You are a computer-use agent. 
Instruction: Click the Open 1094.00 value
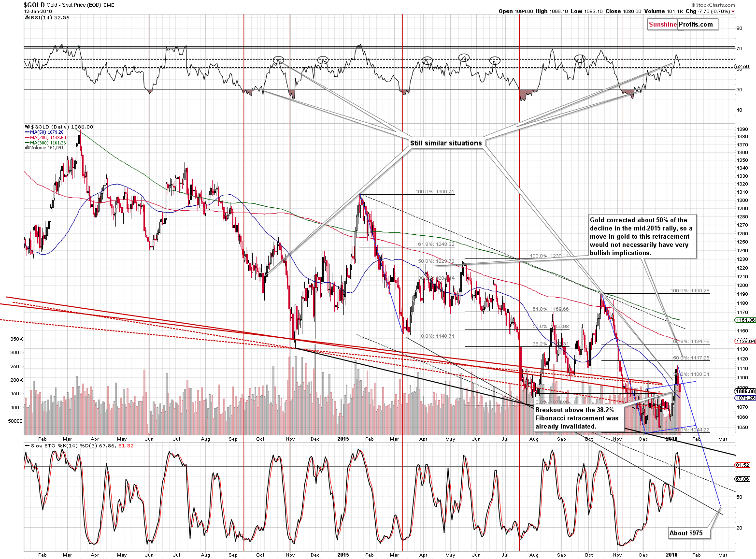515,11
